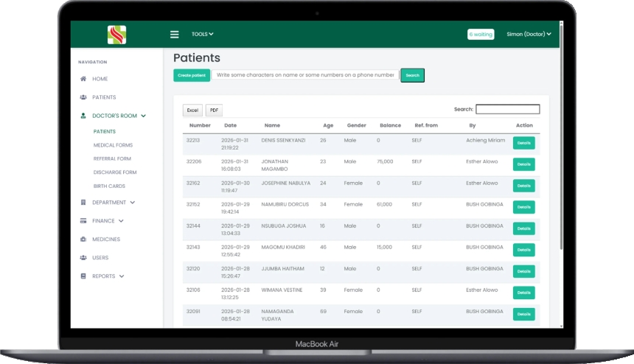
Task: Open BIRTH CARDS sub-item
Action: pyautogui.click(x=109, y=186)
